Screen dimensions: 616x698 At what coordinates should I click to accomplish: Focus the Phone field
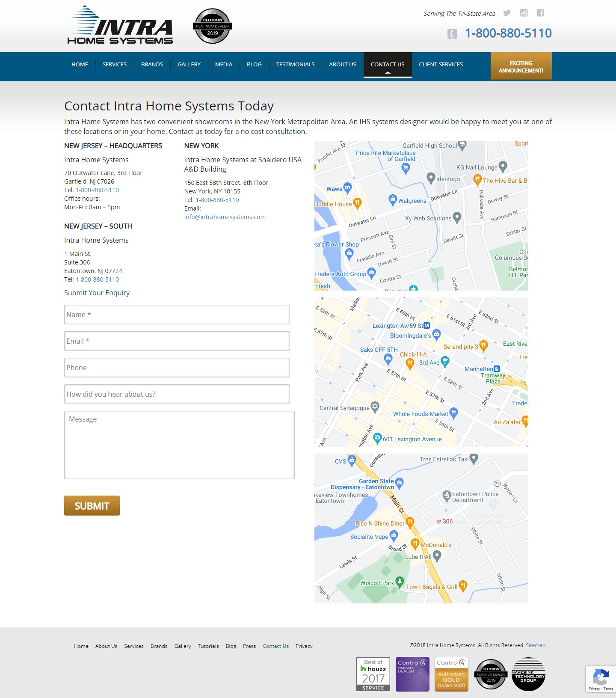[177, 368]
